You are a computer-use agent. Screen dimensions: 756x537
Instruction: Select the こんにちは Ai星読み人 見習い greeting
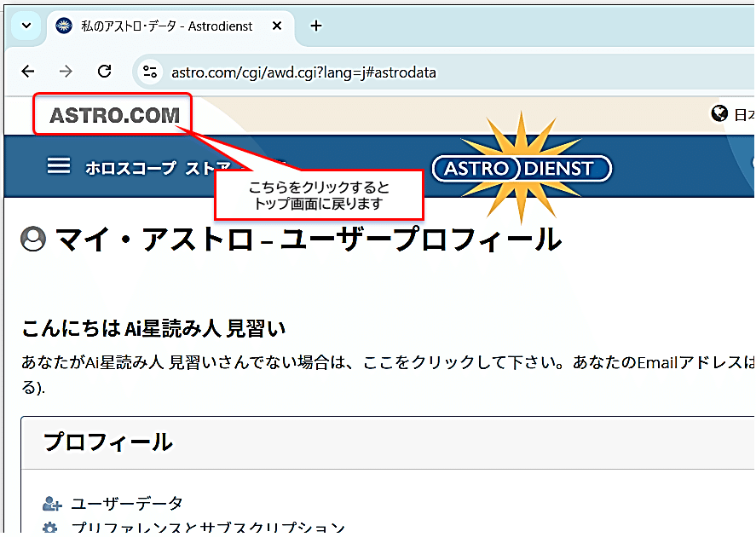click(x=153, y=329)
